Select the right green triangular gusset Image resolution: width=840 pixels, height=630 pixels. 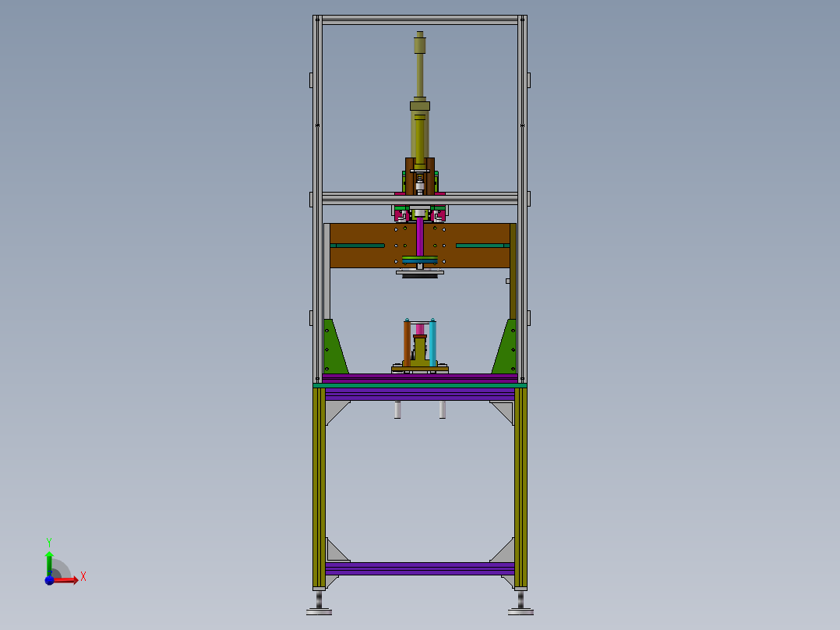click(x=505, y=347)
